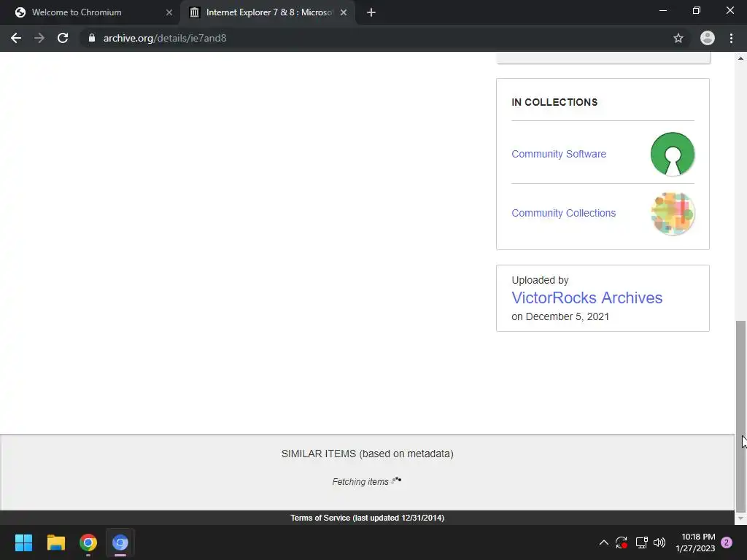Open File Explorer from the taskbar
The image size is (747, 560).
[x=55, y=542]
